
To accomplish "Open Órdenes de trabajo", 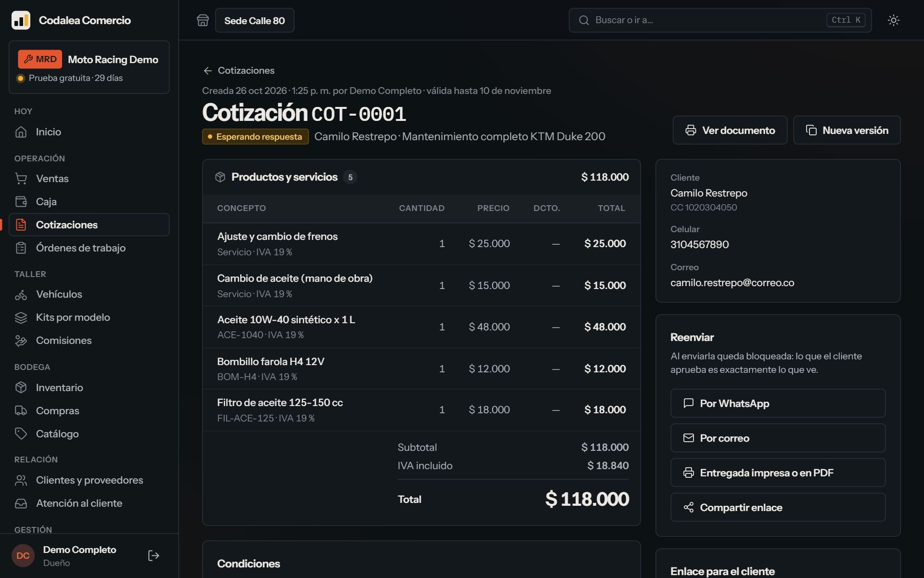I will pyautogui.click(x=89, y=248).
